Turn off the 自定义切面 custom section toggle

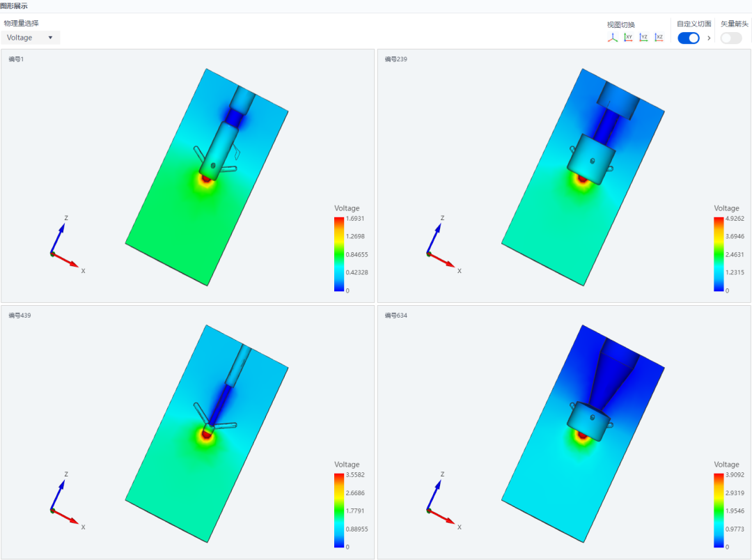(x=688, y=38)
